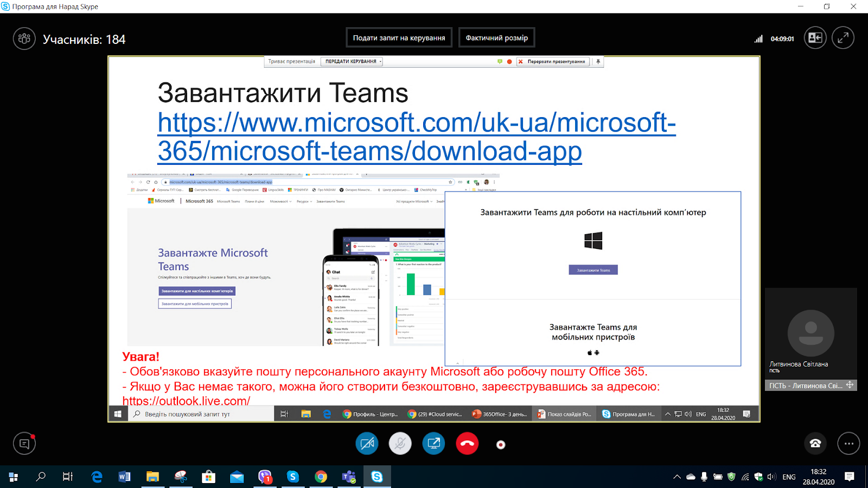
Task: Click purple 'Завантажити Teams' button
Action: point(593,270)
